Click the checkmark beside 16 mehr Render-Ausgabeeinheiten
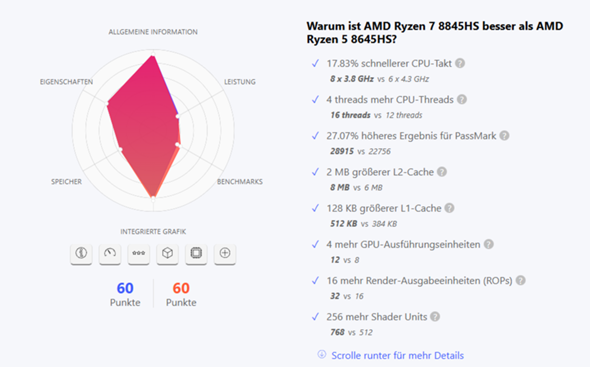This screenshot has height=367, width=590. [x=315, y=280]
